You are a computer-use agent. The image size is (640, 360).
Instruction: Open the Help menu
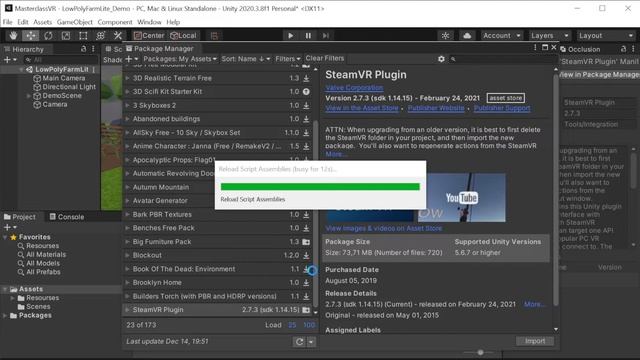tap(173, 22)
